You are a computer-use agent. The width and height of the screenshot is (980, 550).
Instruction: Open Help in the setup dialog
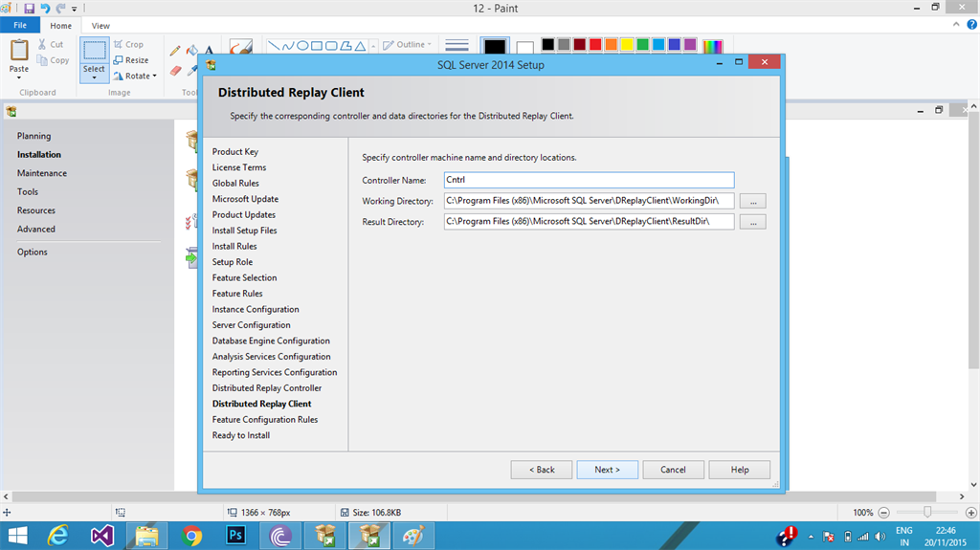point(740,470)
